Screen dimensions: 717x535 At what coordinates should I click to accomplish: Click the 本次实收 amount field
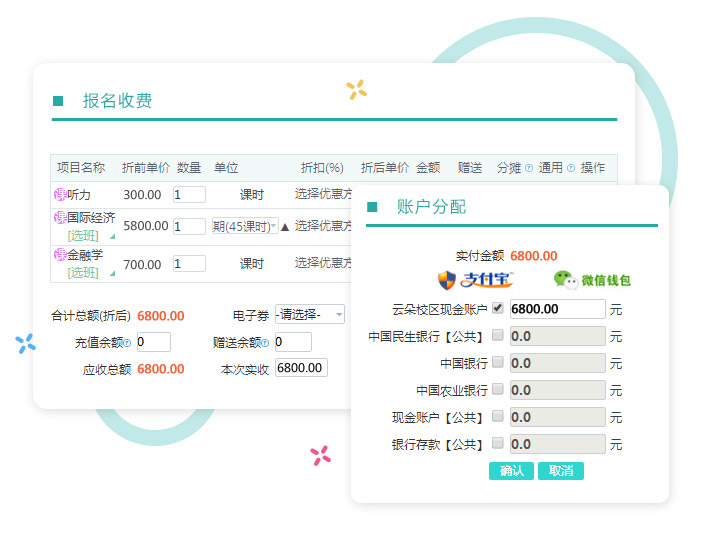tap(301, 368)
